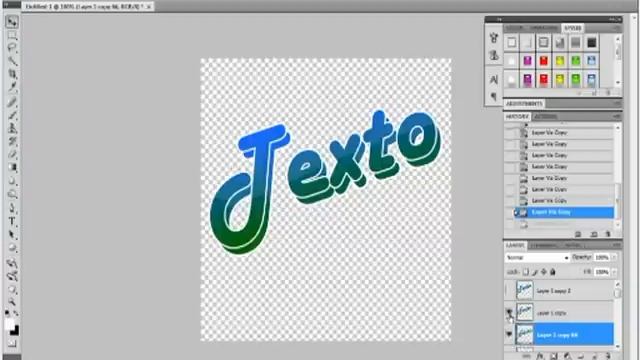Open the collapsed Clone Source panel icon
Image resolution: width=640 pixels, height=360 pixels.
coord(494,55)
